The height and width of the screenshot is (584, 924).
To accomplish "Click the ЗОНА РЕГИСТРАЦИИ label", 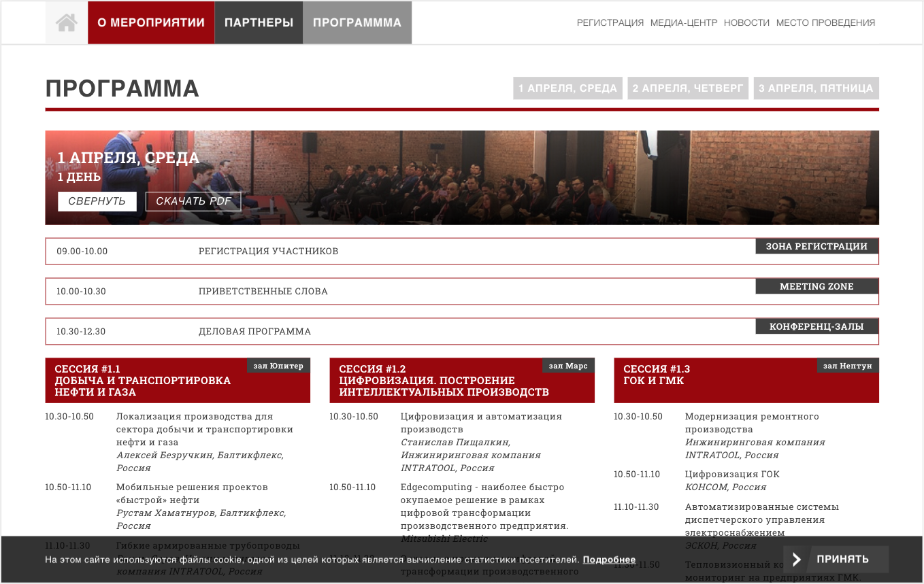I will [x=816, y=246].
